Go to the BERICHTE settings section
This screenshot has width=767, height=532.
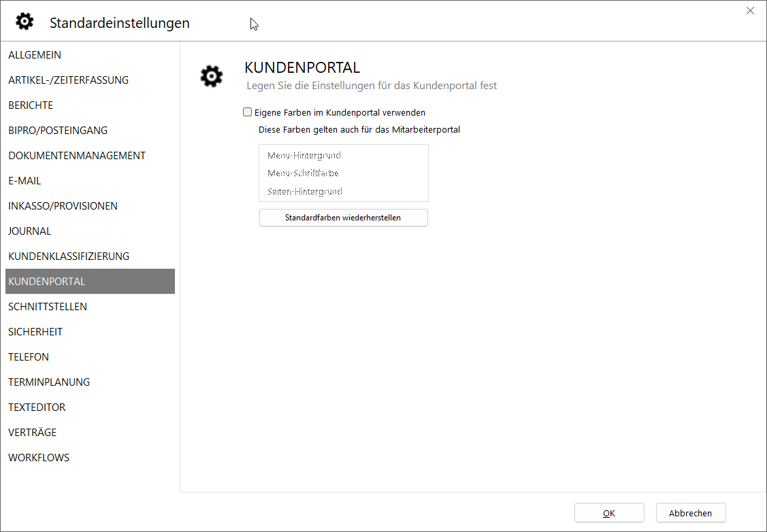31,105
